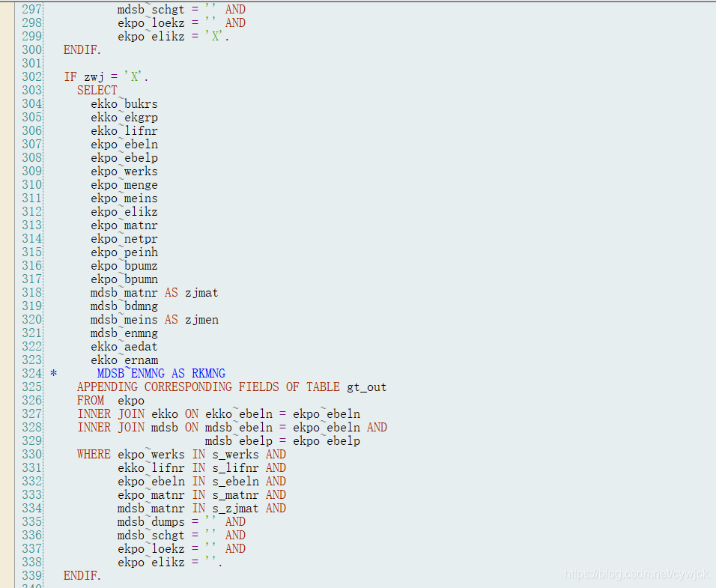
Task: Click line number 339 in gutter
Action: tap(32, 576)
